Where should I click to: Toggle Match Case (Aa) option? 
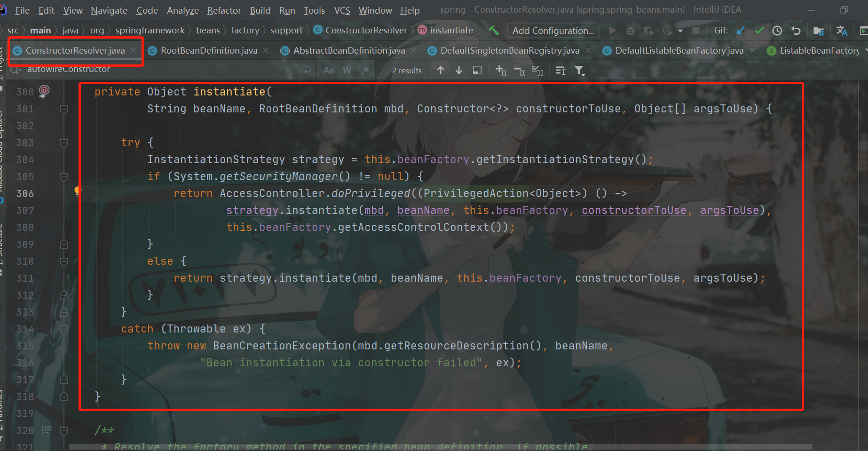coord(329,70)
